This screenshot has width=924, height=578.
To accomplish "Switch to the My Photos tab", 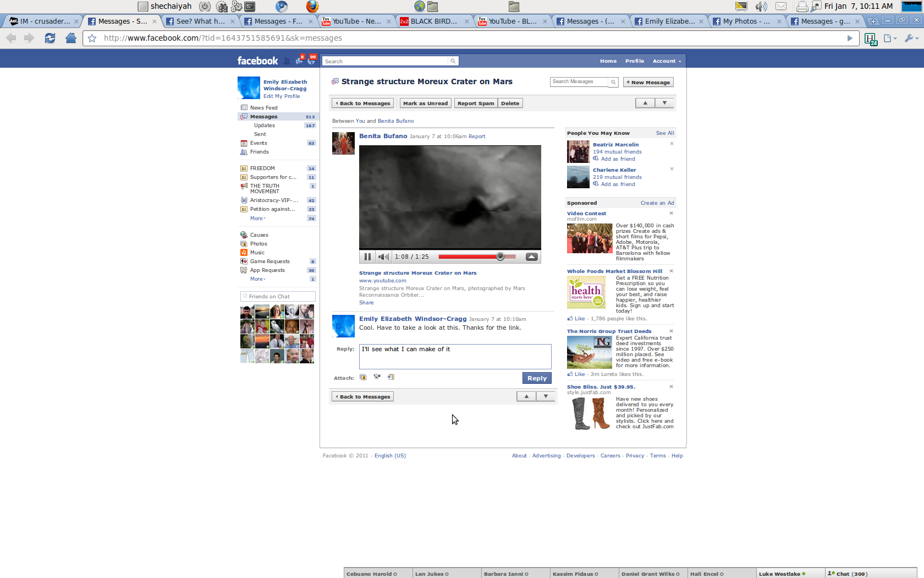I will (x=746, y=21).
